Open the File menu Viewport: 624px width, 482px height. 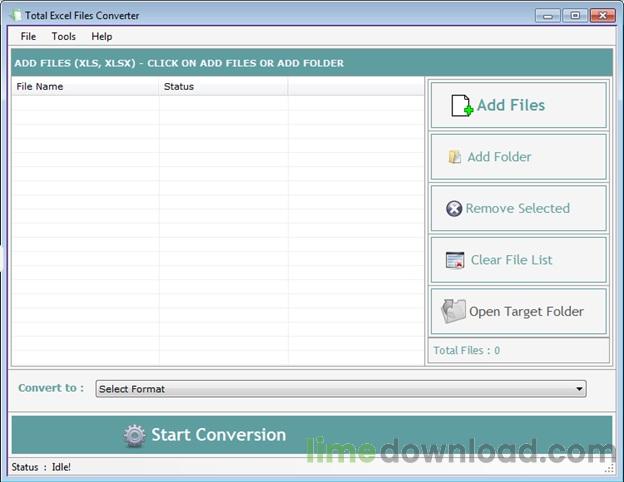pyautogui.click(x=28, y=37)
